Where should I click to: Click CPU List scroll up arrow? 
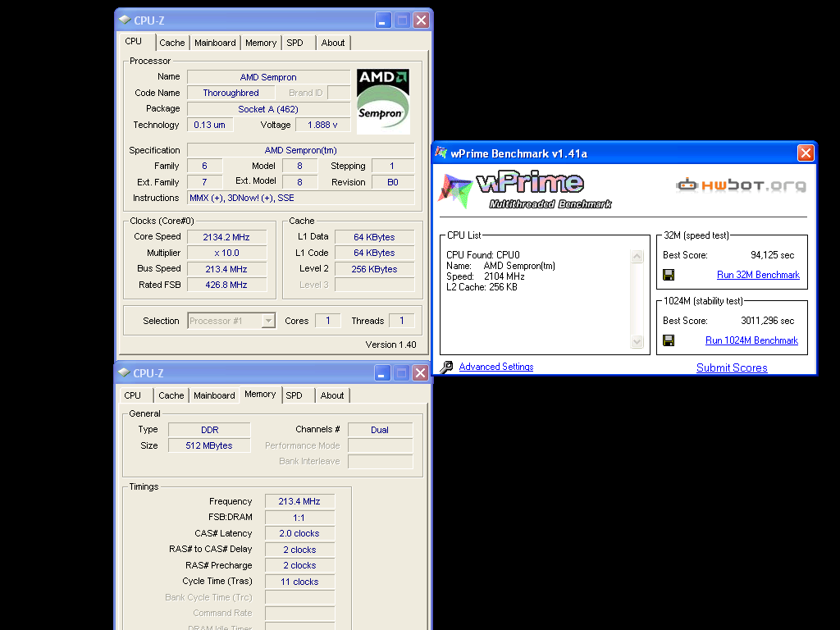(x=637, y=256)
